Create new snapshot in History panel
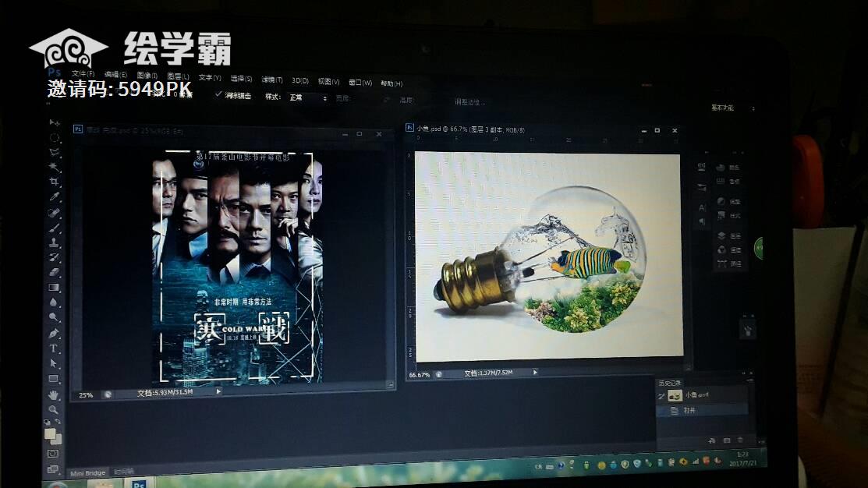The image size is (868, 488). [x=727, y=440]
